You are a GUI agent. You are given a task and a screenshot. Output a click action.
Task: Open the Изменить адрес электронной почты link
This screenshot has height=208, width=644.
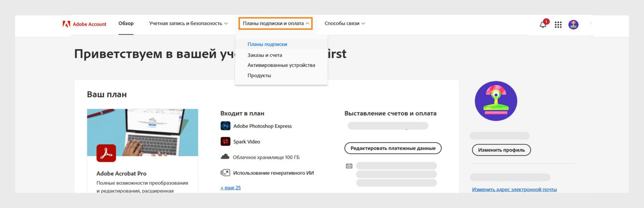tap(514, 189)
